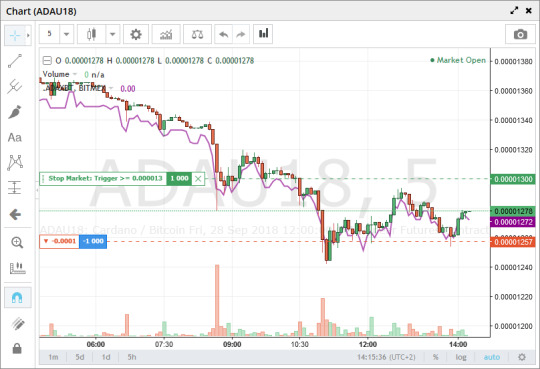Switch to the 1d time range
This screenshot has width=540, height=369.
(x=106, y=357)
